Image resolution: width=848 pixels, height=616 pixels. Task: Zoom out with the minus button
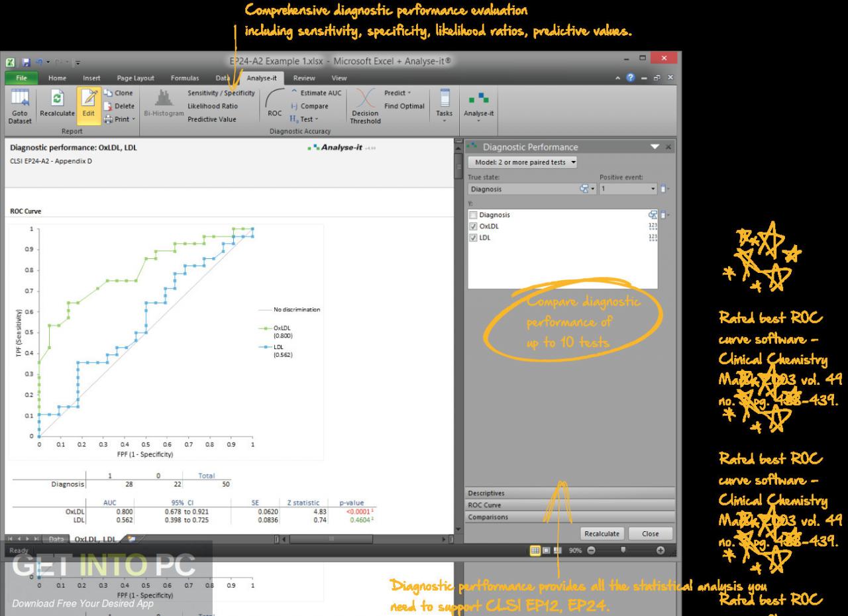[x=590, y=551]
